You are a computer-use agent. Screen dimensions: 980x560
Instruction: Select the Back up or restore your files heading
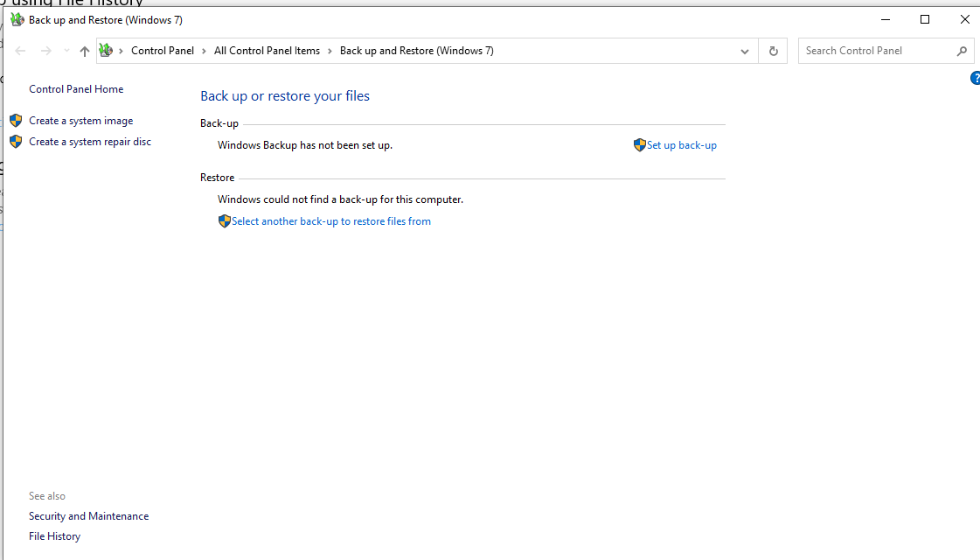tap(285, 95)
